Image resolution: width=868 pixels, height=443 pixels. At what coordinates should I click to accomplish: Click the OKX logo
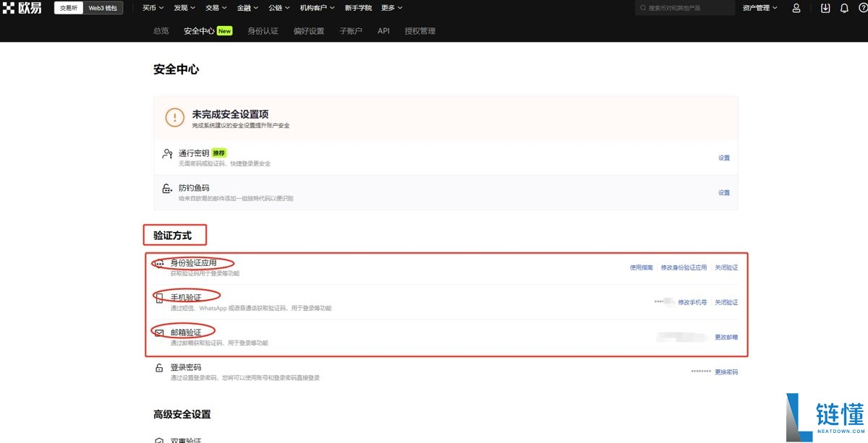point(23,8)
